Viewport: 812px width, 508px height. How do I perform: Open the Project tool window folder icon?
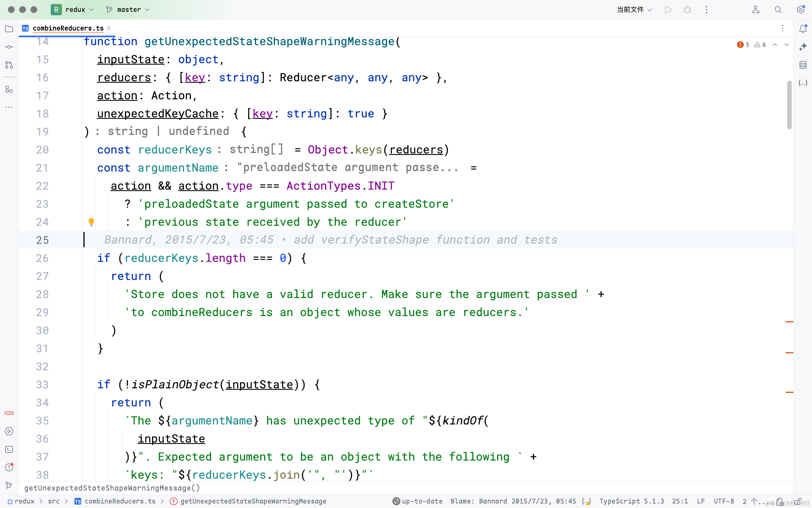(x=9, y=29)
